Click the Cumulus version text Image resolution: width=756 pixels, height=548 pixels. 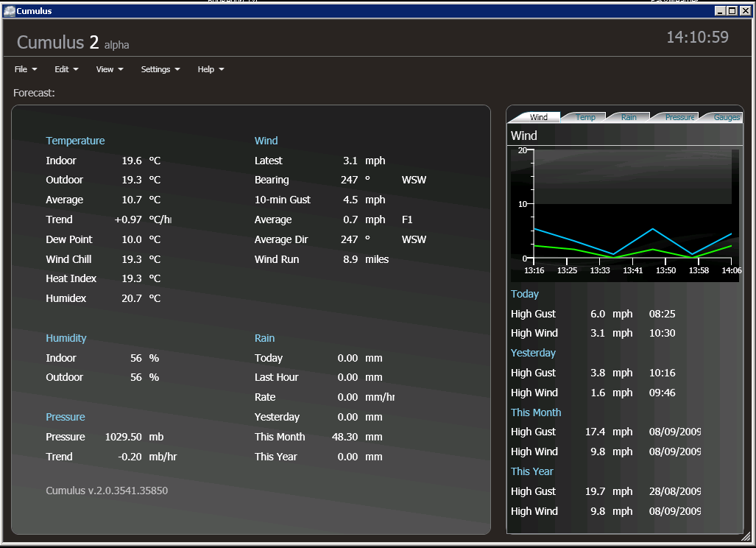coord(107,491)
